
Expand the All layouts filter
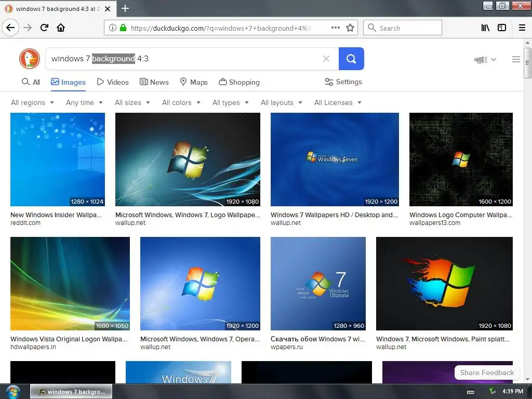[281, 102]
